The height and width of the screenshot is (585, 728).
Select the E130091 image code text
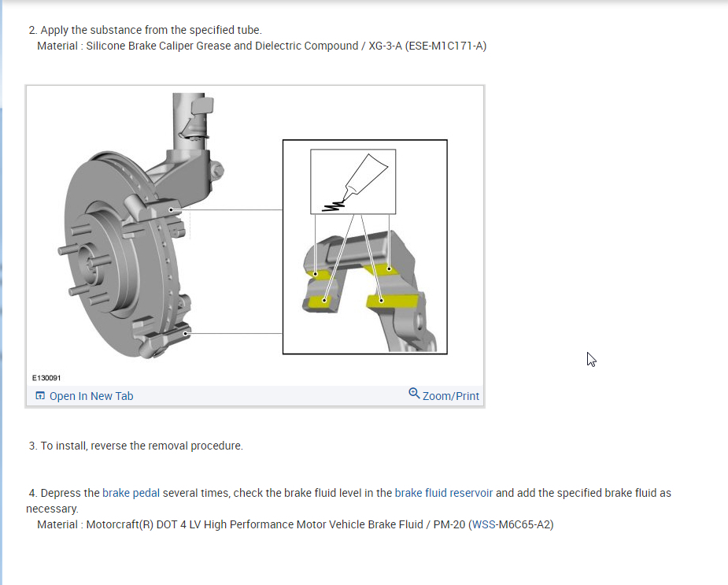click(46, 378)
